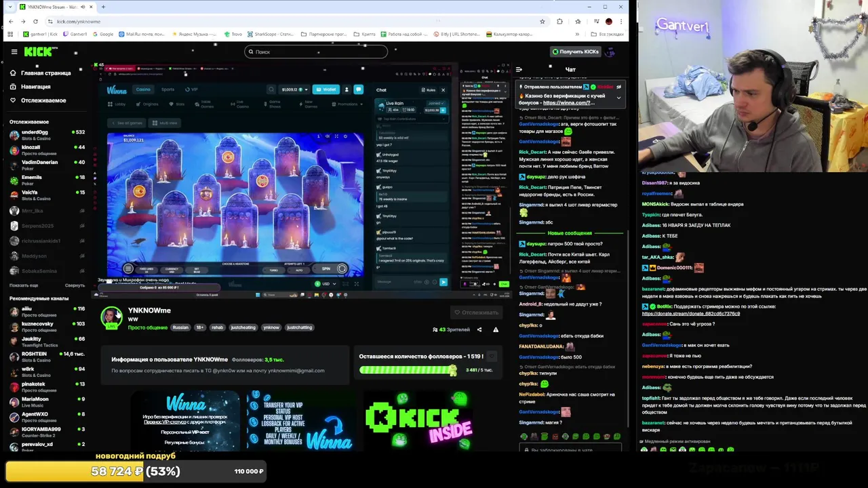Viewport: 868px width, 488px height.
Task: Click Показать ещё in sidebar
Action: click(x=24, y=285)
